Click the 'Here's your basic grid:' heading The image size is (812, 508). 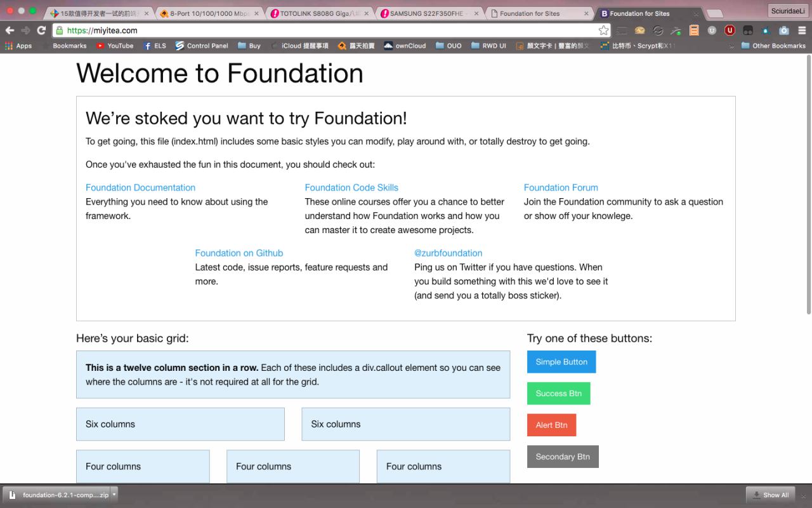133,338
